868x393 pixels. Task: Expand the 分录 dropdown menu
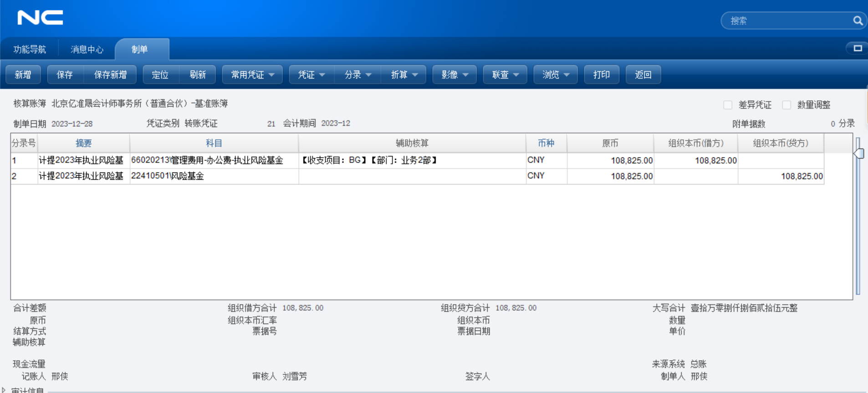pyautogui.click(x=358, y=75)
